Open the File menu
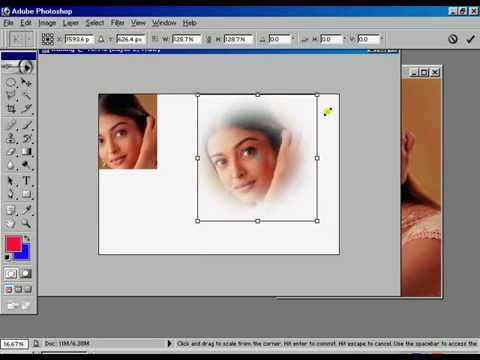Screen dimensions: 480x360 coord(8,23)
